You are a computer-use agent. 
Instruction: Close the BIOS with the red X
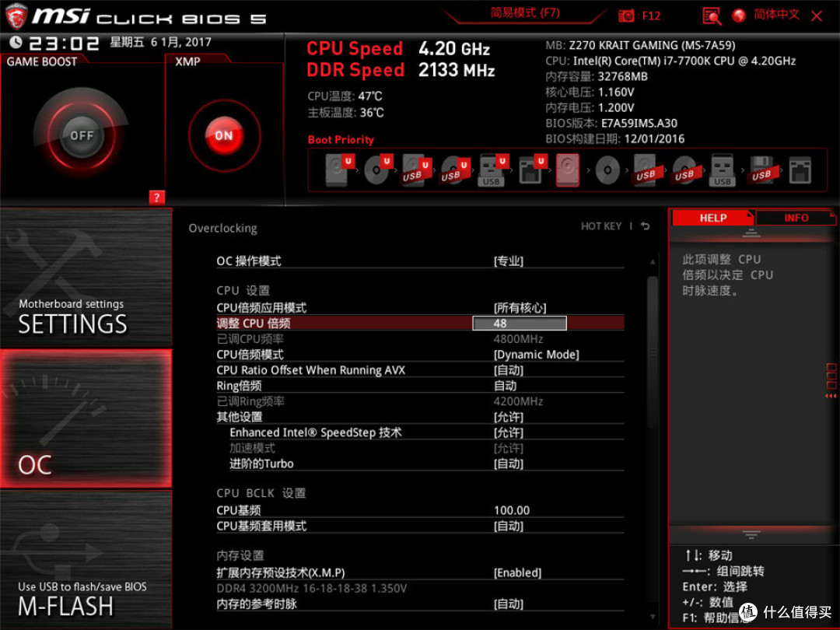point(817,16)
